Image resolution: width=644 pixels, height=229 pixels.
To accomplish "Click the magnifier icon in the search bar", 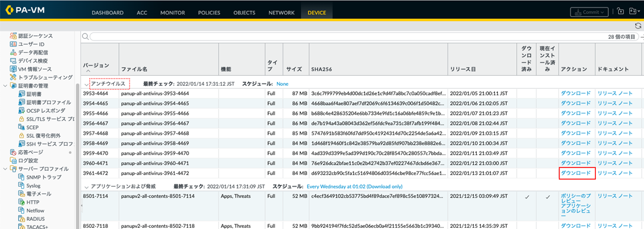I will click(x=86, y=36).
